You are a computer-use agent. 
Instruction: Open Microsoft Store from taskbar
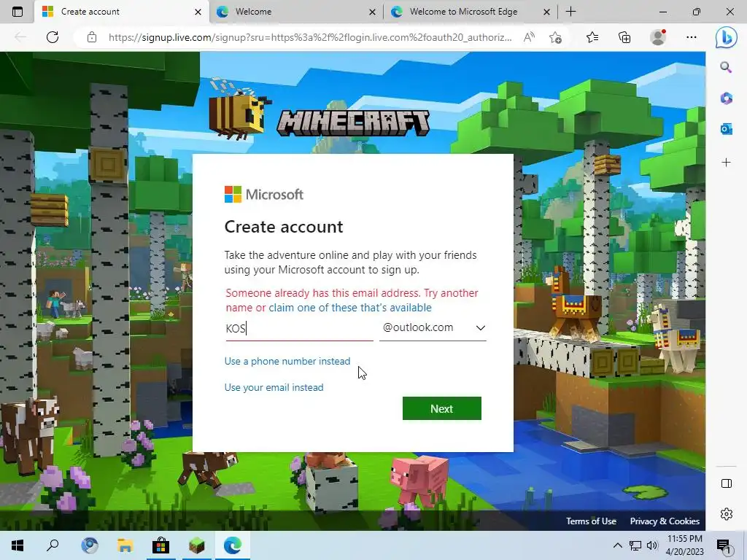(x=160, y=545)
